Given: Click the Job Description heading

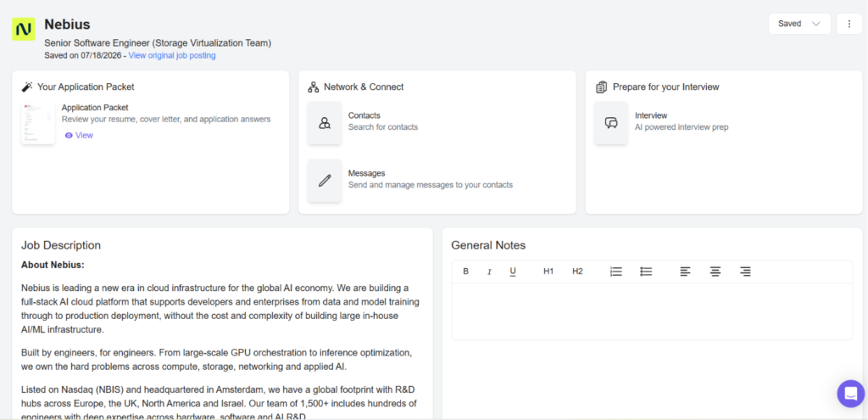Looking at the screenshot, I should (61, 245).
